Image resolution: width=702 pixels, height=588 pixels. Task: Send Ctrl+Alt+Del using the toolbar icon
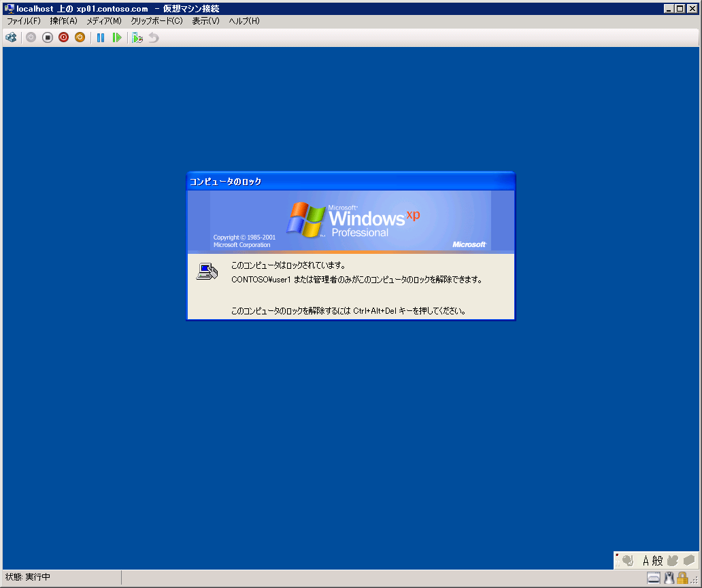(x=11, y=37)
